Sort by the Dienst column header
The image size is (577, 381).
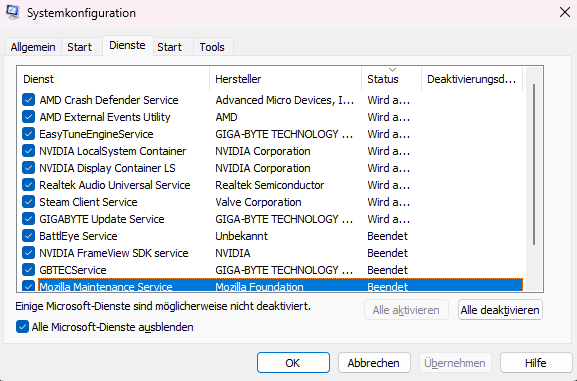coord(113,79)
